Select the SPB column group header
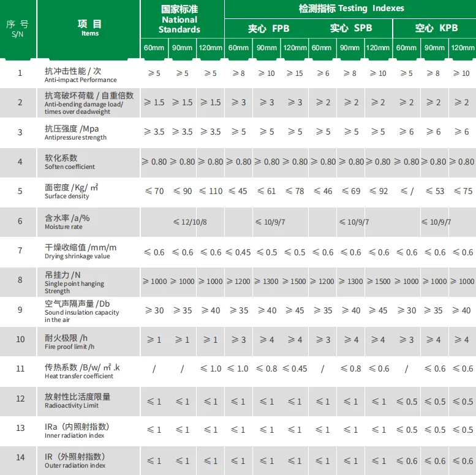 click(x=351, y=28)
